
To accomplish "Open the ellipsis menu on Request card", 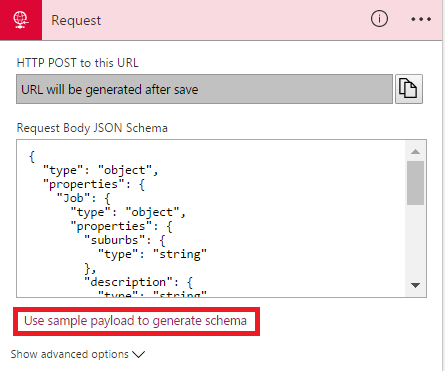I will pos(421,19).
